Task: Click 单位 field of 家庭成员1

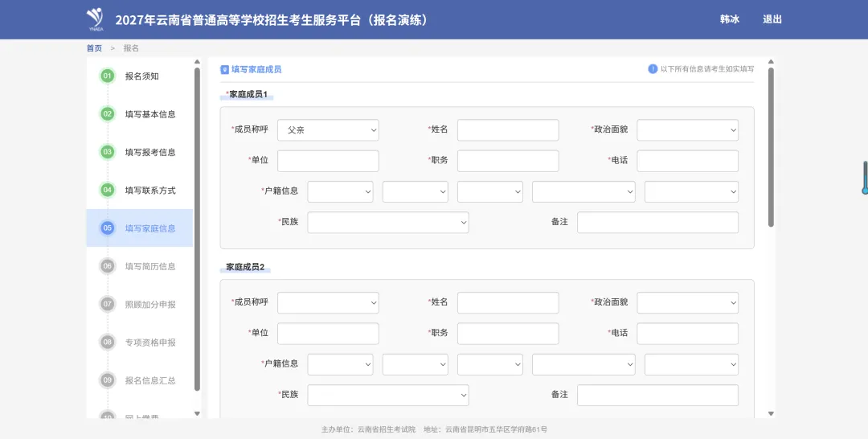Action: 328,161
